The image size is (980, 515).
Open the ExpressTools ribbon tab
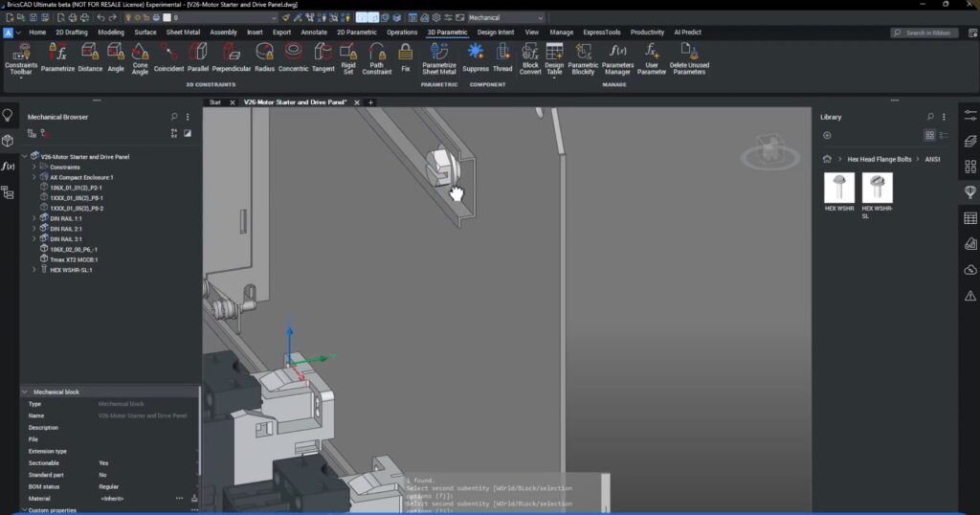pos(601,32)
